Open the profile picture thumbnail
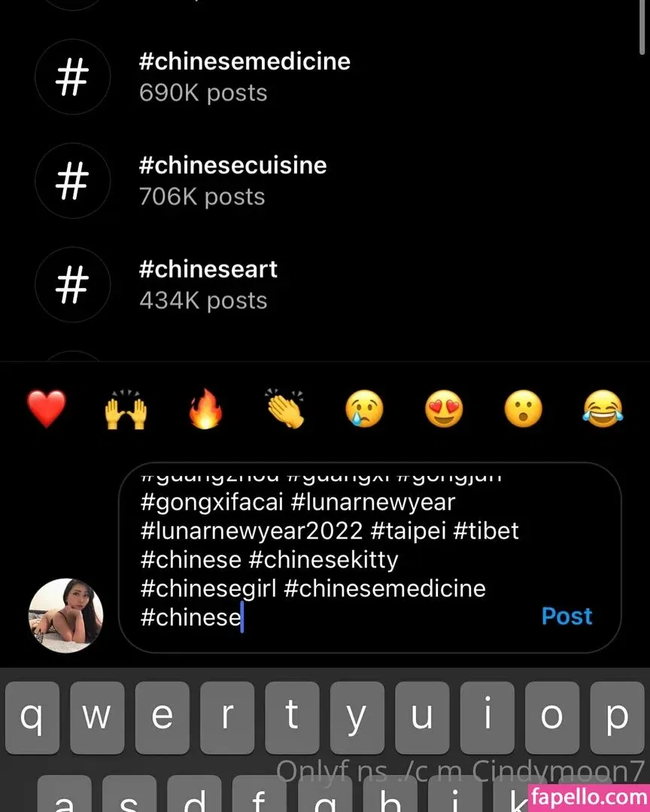650x812 pixels. pyautogui.click(x=66, y=615)
